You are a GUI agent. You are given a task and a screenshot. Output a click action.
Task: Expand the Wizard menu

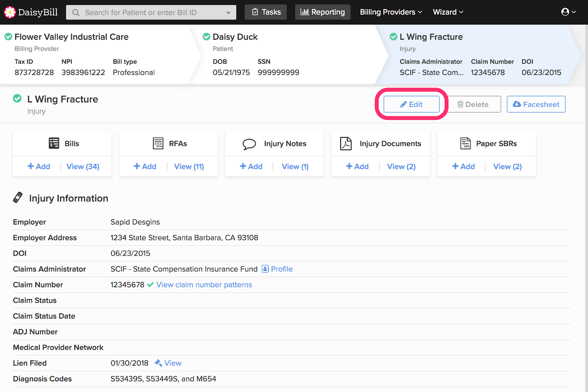(448, 12)
